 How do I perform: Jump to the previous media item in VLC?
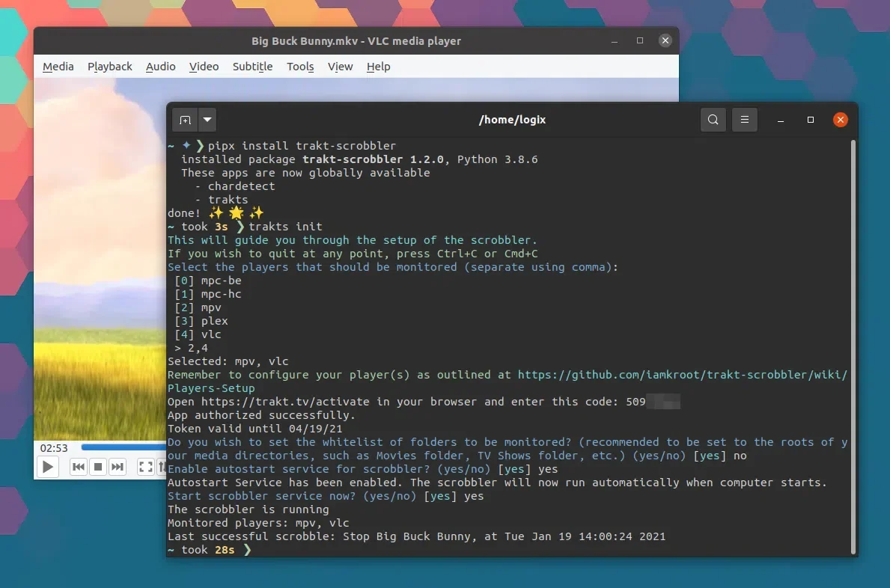pos(79,466)
